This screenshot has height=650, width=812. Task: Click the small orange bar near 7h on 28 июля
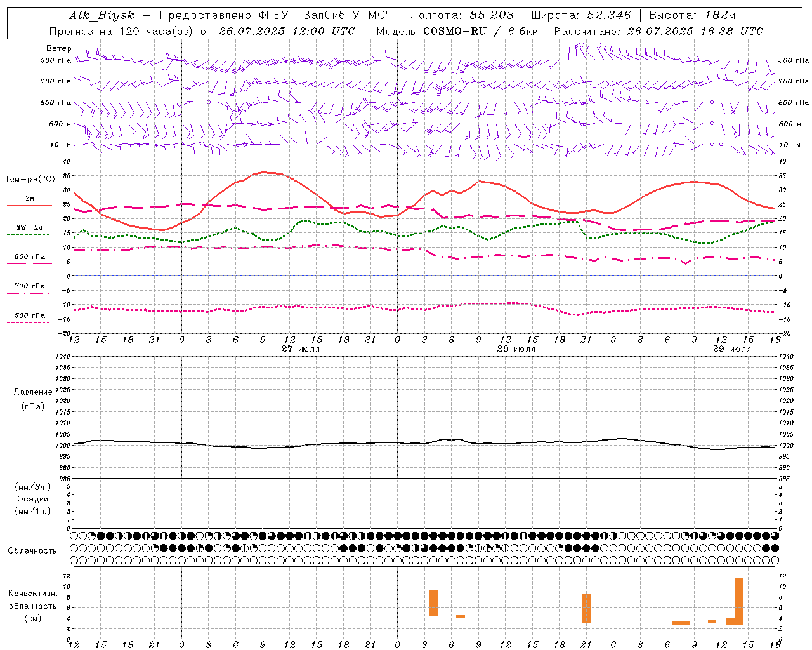coord(461,616)
